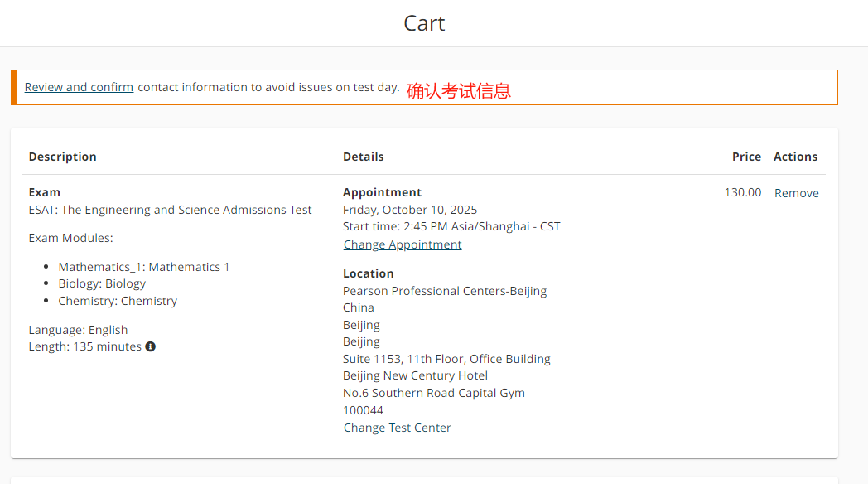
Task: Select the Mathematics 1 module item
Action: point(144,267)
